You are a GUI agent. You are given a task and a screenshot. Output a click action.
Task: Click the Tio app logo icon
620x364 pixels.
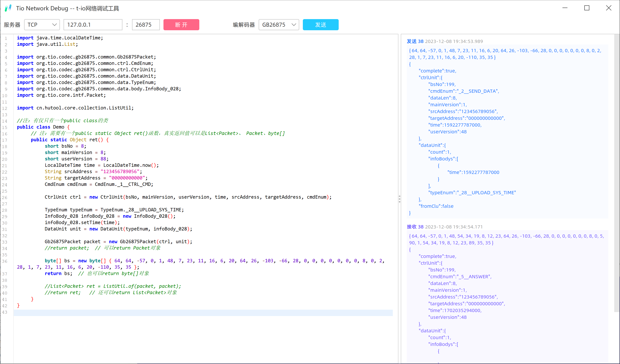[x=8, y=8]
